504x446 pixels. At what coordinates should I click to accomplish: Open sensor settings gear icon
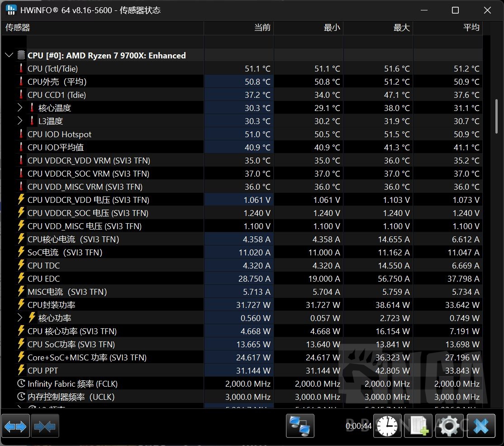449,427
